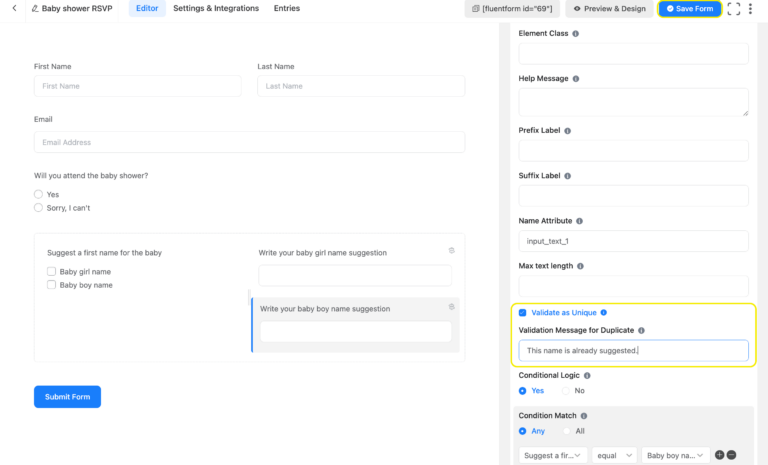Switch to Settings & Integrations tab
768x465 pixels.
[215, 9]
